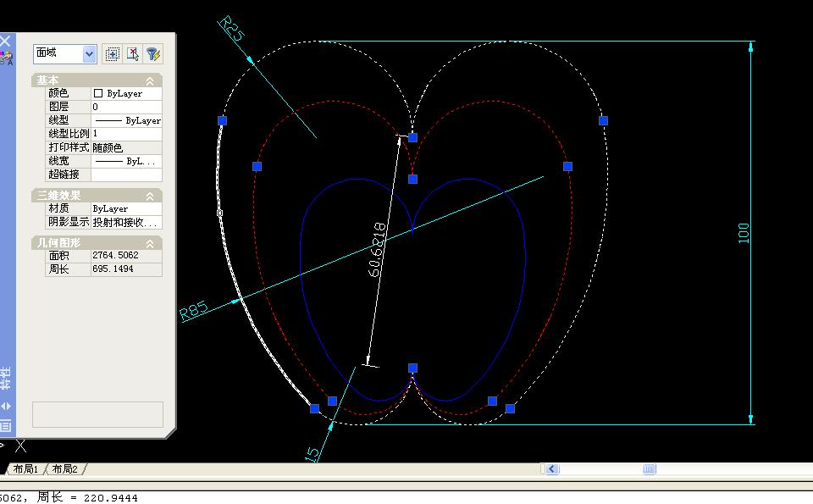Open the 线型 ByLayer value field
The width and height of the screenshot is (813, 504).
click(x=126, y=120)
